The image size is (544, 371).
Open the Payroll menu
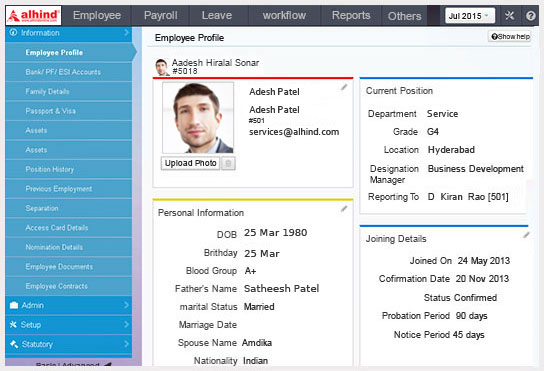[x=161, y=16]
